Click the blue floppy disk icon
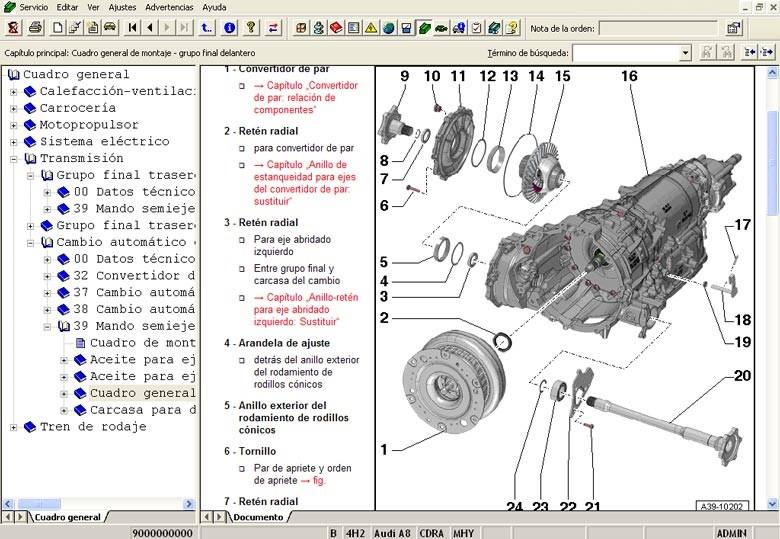 pos(406,27)
